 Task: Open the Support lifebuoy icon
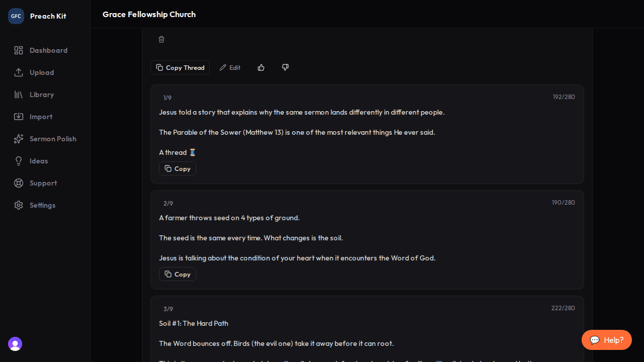coord(19,183)
